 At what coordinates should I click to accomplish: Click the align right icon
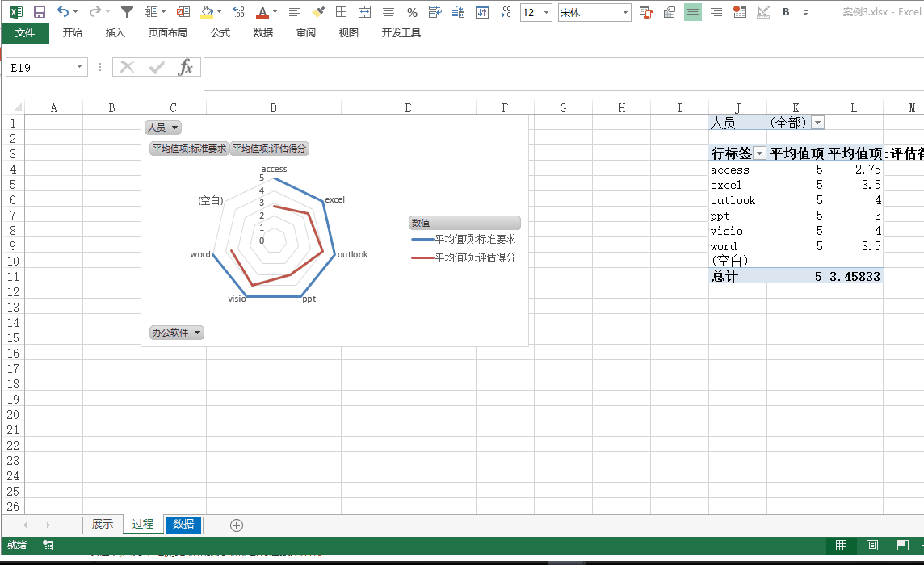[716, 12]
